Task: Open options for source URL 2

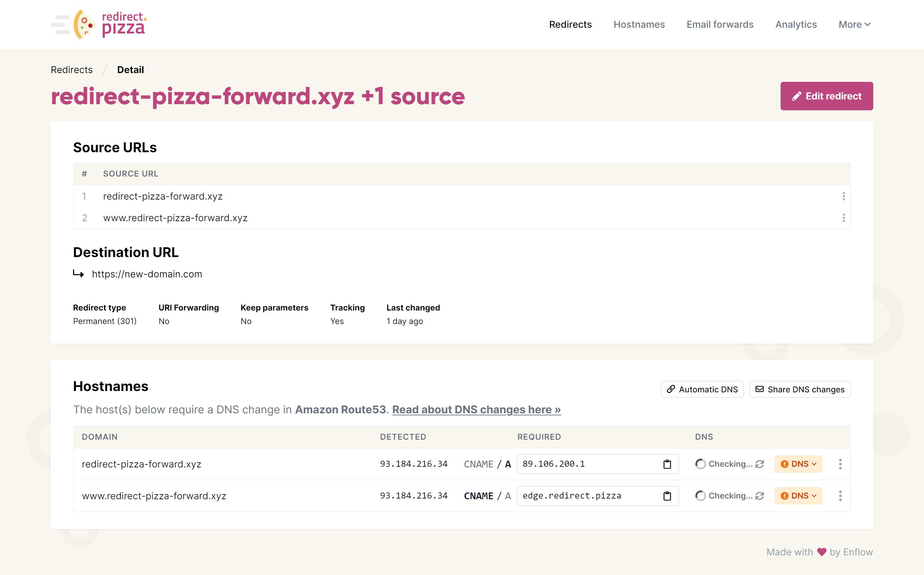Action: [844, 218]
